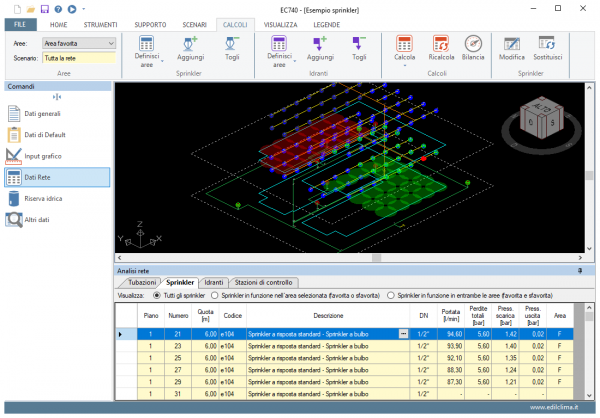Switch to the HOME ribbon tab
Image resolution: width=600 pixels, height=418 pixels.
tap(59, 24)
